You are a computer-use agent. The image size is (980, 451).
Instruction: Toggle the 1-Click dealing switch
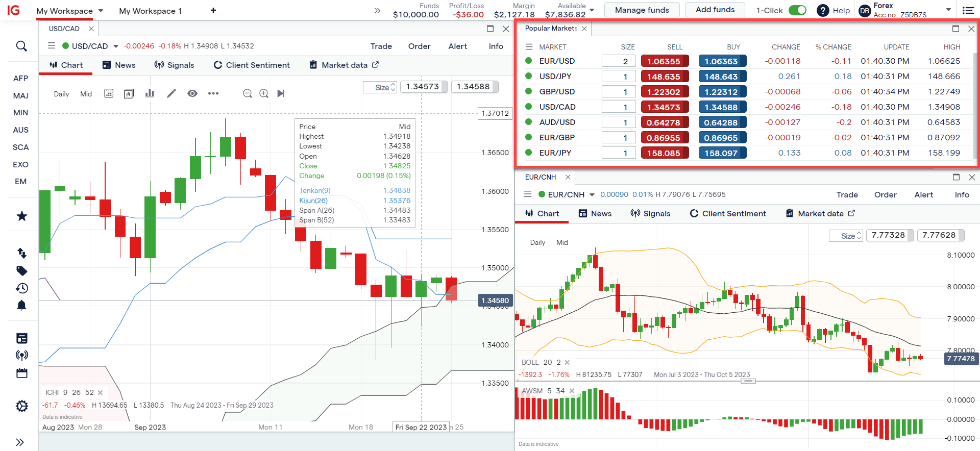click(x=797, y=10)
